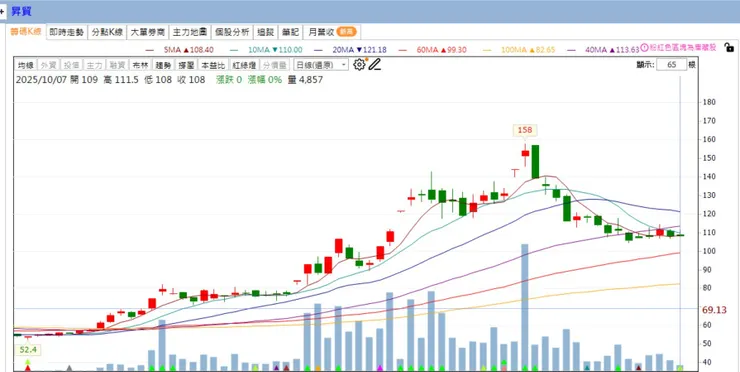This screenshot has height=372, width=740.
Task: Switch to the 筆記 tab
Action: 290,32
